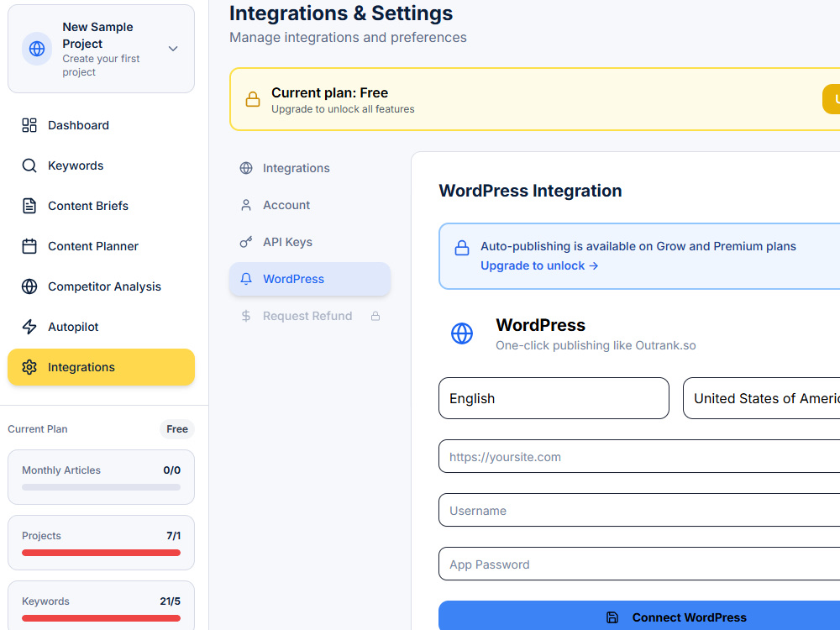The image size is (840, 630).
Task: Click the Content Briefs document icon
Action: (29, 206)
